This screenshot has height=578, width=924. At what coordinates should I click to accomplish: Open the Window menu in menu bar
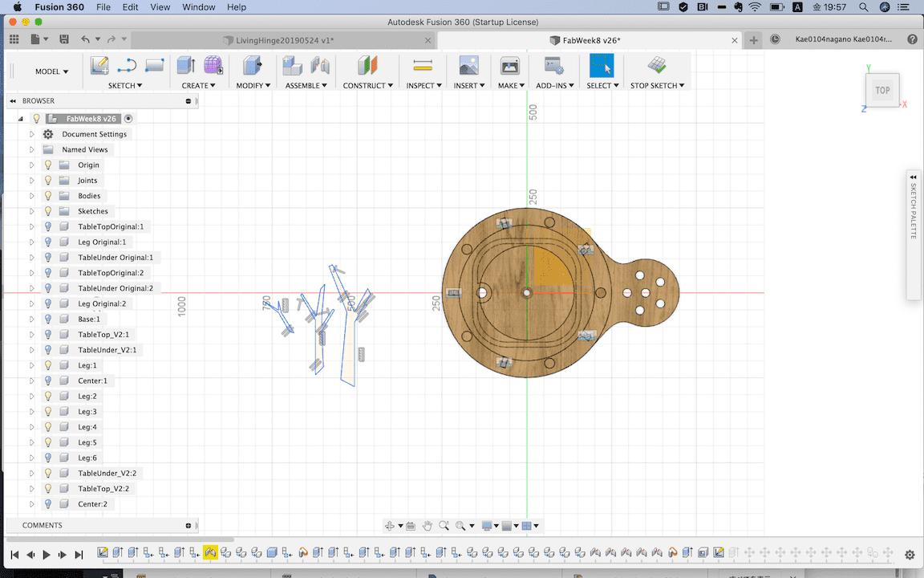(198, 7)
